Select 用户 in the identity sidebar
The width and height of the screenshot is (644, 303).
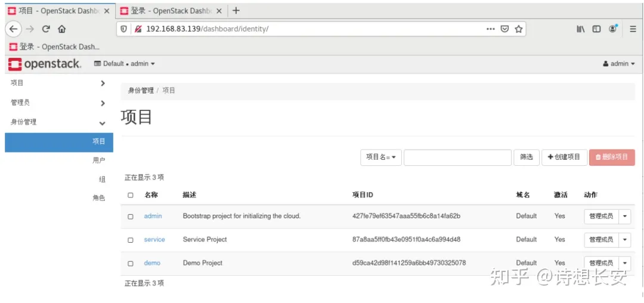99,160
